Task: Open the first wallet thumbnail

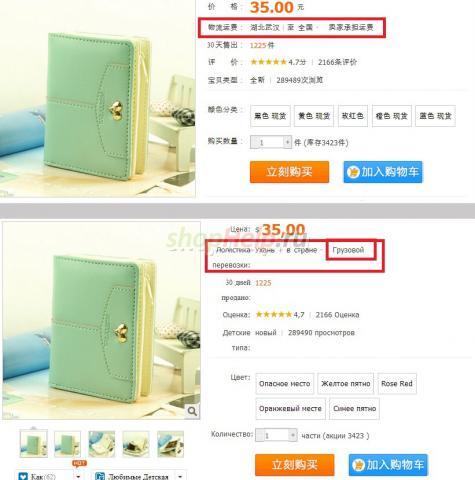Action: click(33, 444)
